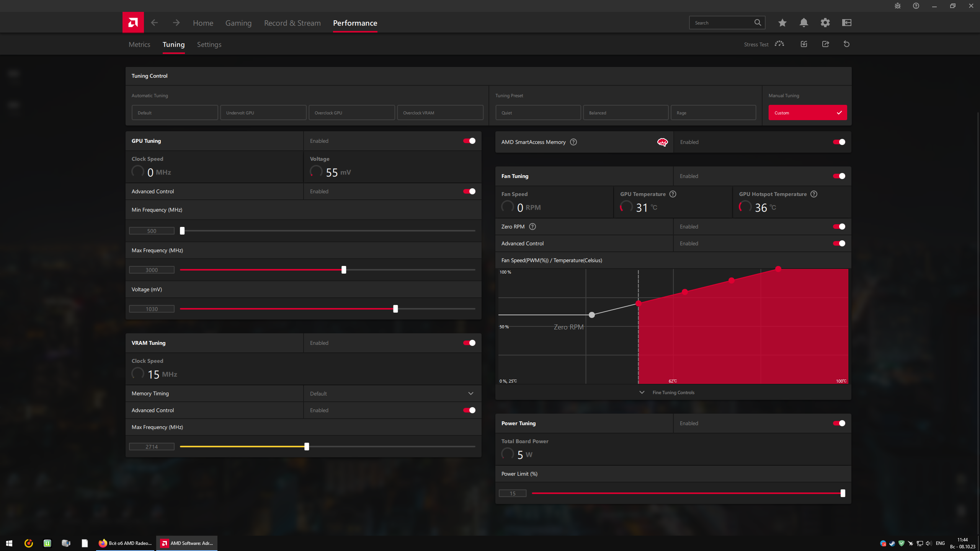Viewport: 980px width, 551px height.
Task: Click the AMD logo home icon
Action: 133,23
